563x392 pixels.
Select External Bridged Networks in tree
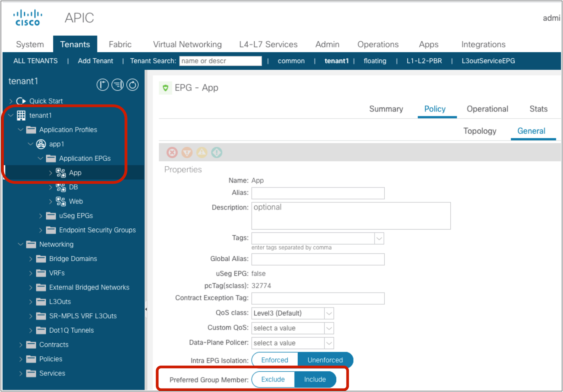click(89, 287)
